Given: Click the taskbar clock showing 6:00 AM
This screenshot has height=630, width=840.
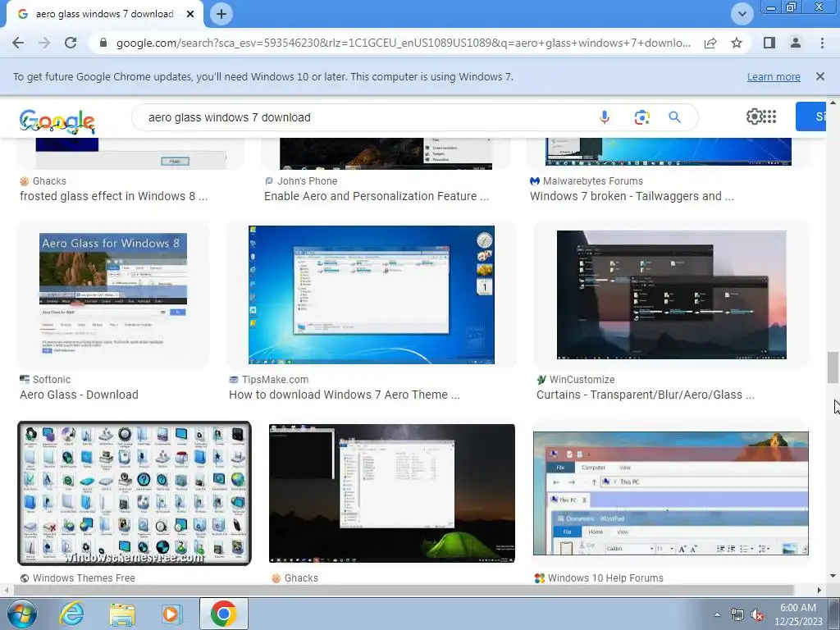Looking at the screenshot, I should (798, 614).
